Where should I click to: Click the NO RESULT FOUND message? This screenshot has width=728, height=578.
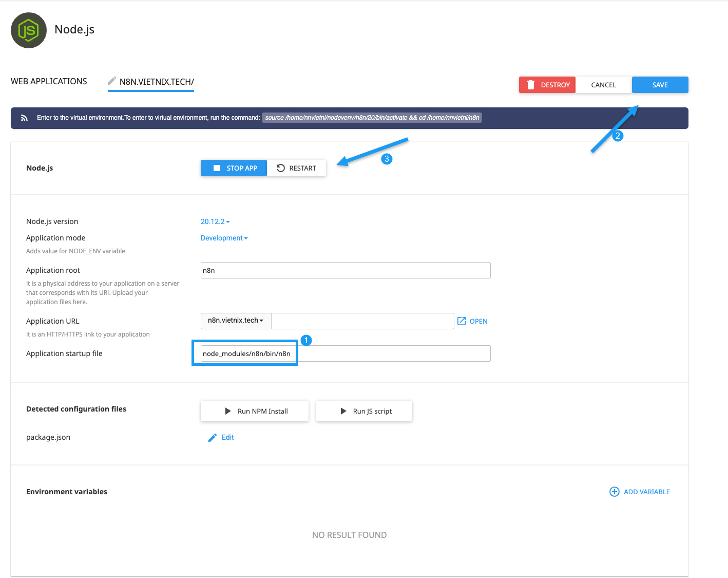coord(349,535)
